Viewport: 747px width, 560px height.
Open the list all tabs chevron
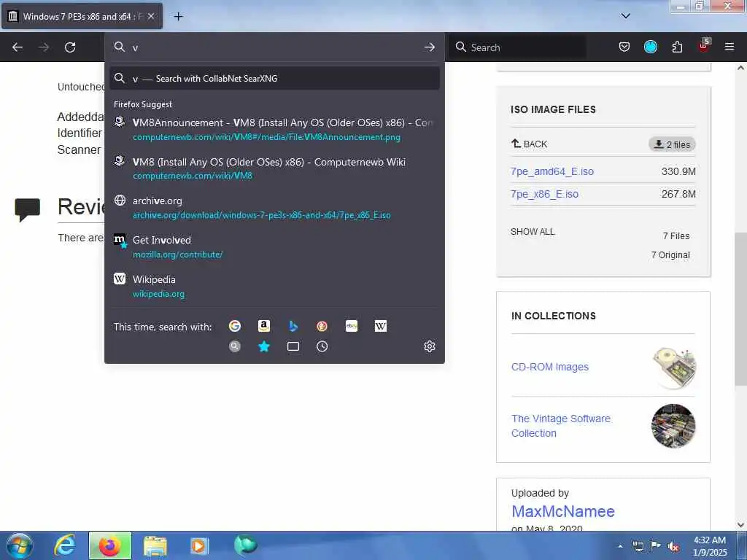click(625, 16)
